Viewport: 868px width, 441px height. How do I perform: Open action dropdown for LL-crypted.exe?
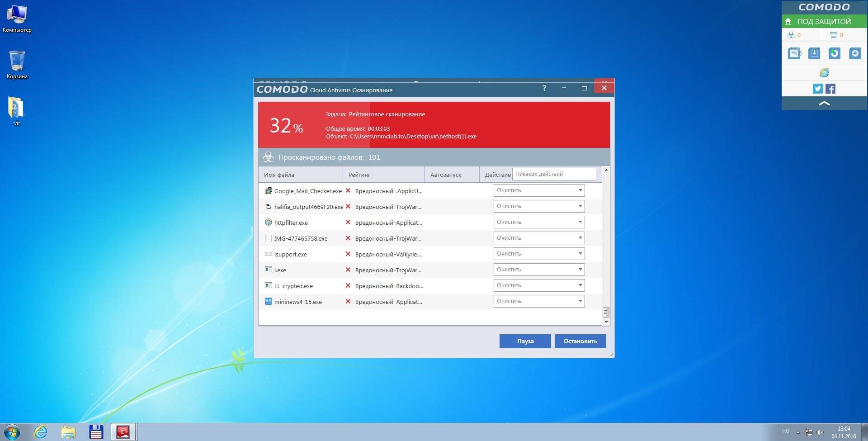click(x=539, y=285)
